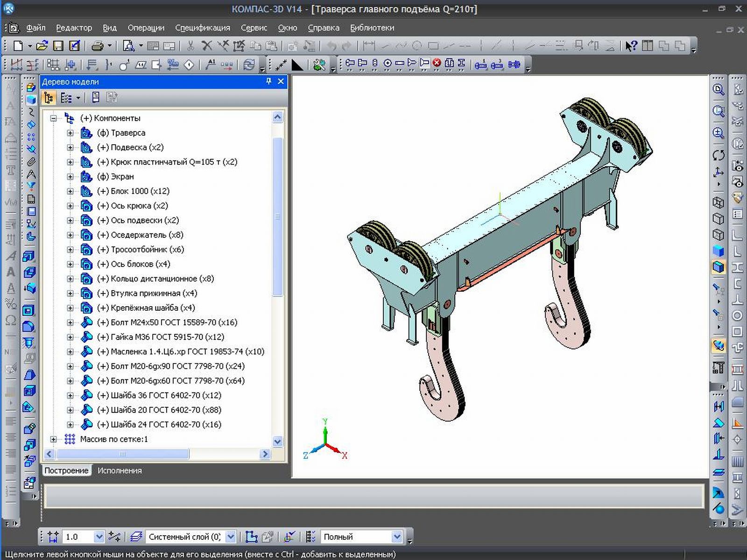Click the Rebuild model refresh icon
The image size is (747, 560).
[249, 64]
